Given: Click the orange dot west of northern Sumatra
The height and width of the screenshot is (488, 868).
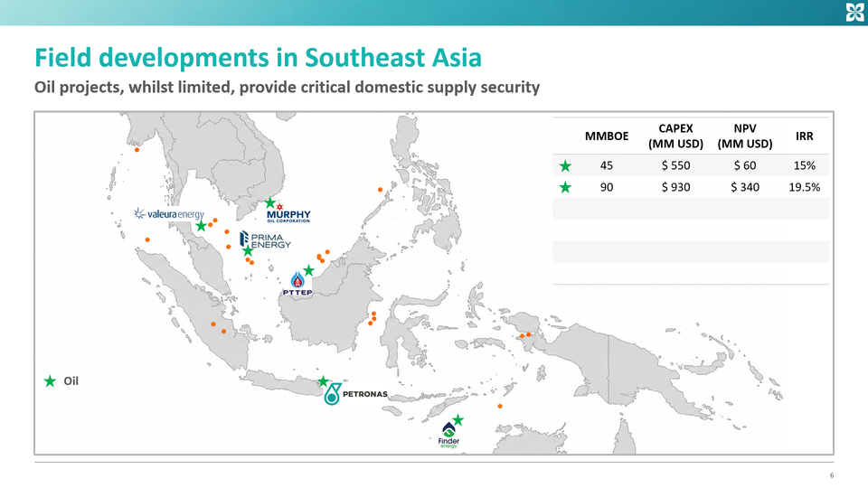Looking at the screenshot, I should 147,239.
